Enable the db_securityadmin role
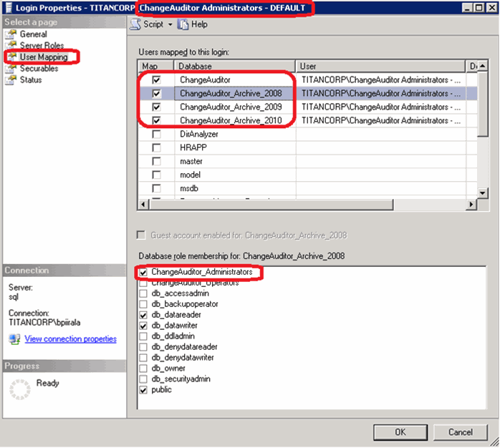500x448 pixels. (x=143, y=379)
